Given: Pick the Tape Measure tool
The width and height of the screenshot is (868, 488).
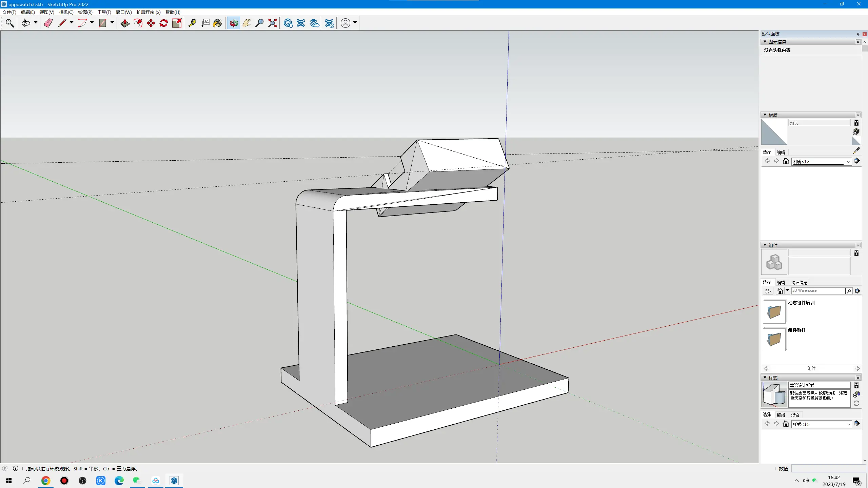Looking at the screenshot, I should click(192, 23).
